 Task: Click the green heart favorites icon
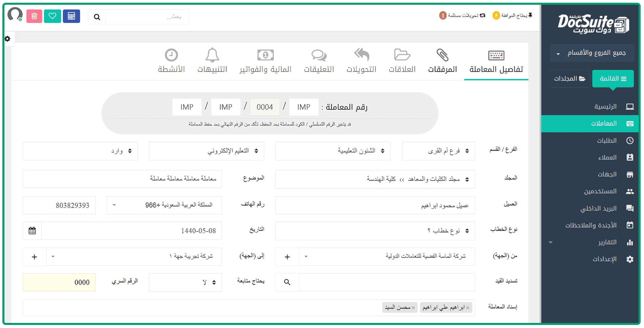click(x=52, y=16)
